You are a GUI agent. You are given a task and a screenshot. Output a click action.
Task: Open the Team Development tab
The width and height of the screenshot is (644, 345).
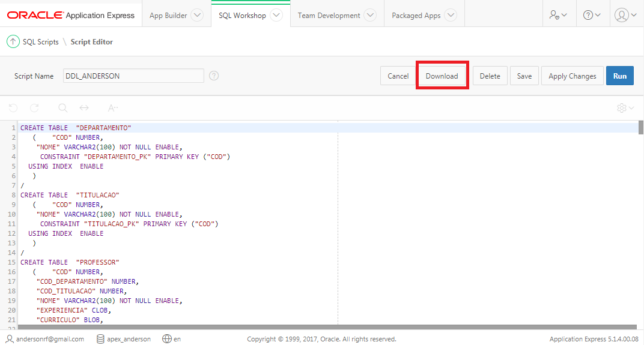[329, 15]
